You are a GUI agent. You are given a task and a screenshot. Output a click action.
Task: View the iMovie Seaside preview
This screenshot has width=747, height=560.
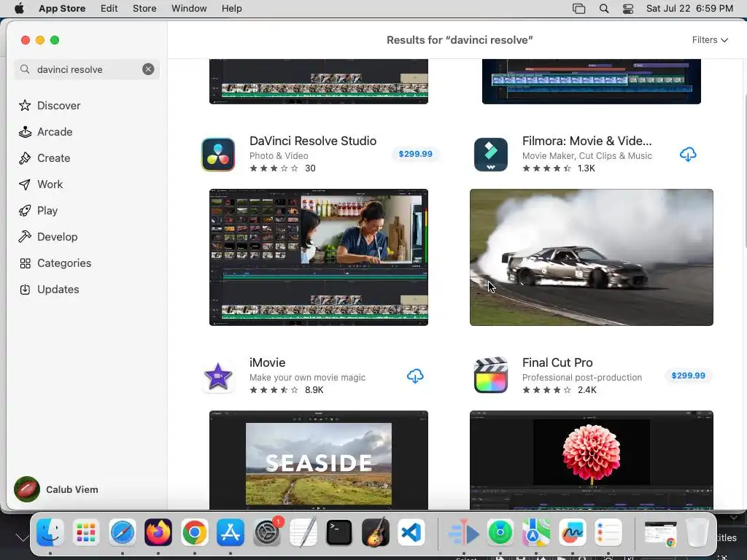319,460
